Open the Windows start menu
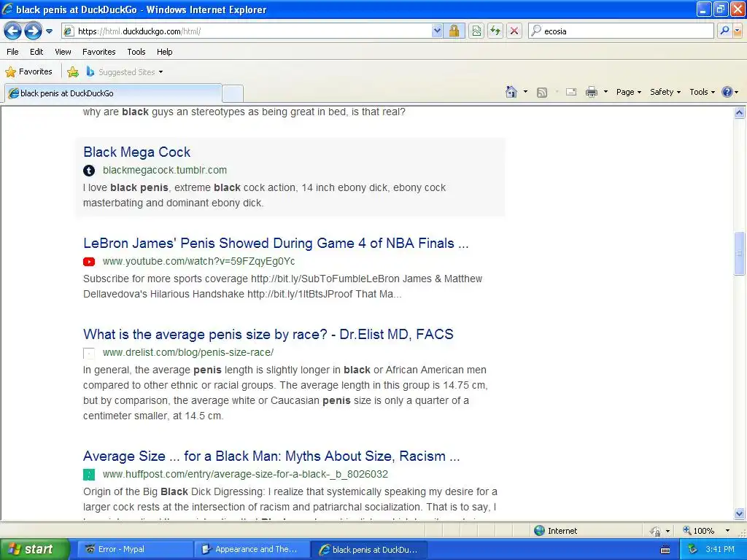The width and height of the screenshot is (747, 560). pos(34,549)
